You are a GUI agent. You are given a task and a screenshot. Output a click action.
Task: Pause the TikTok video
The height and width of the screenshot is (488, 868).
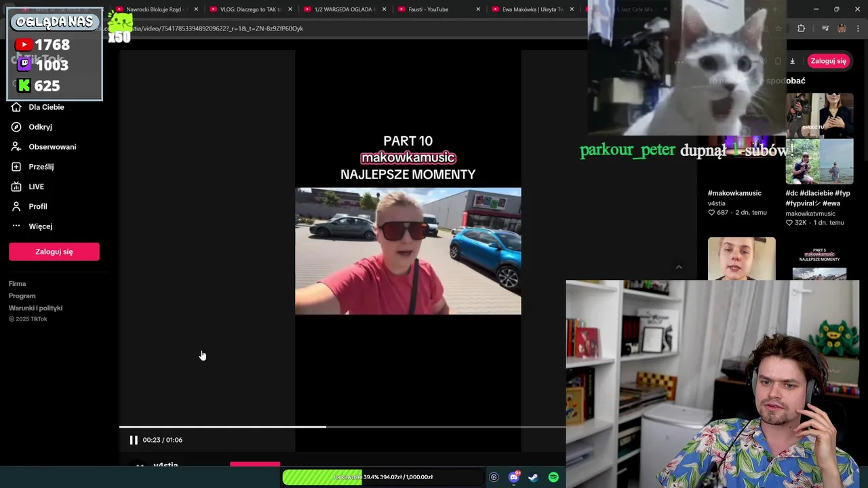134,440
